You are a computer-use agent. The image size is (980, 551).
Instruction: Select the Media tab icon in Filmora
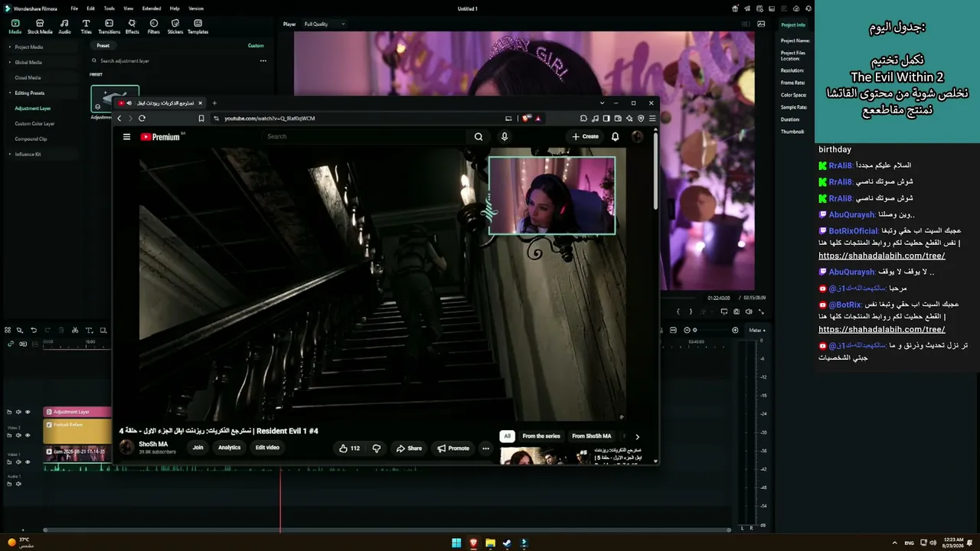point(15,27)
